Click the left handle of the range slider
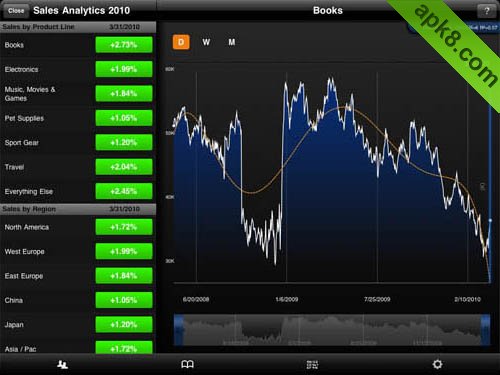The height and width of the screenshot is (375, 500). 179,330
